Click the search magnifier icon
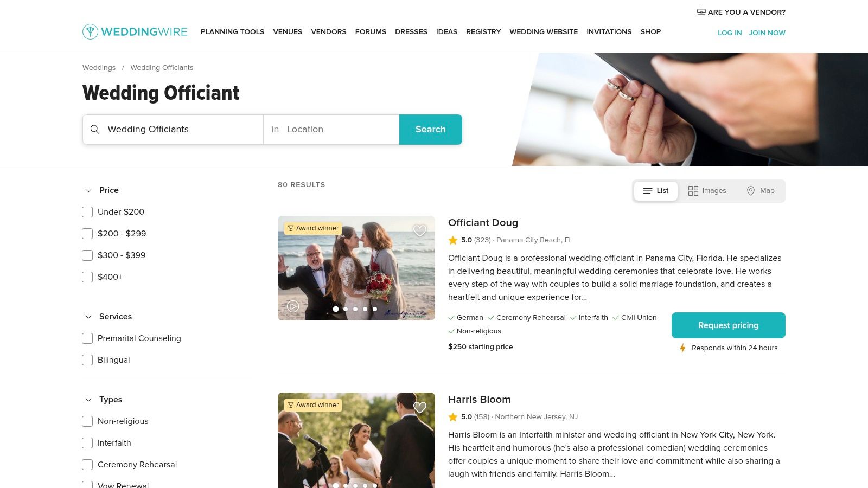This screenshot has height=488, width=868. tap(95, 130)
